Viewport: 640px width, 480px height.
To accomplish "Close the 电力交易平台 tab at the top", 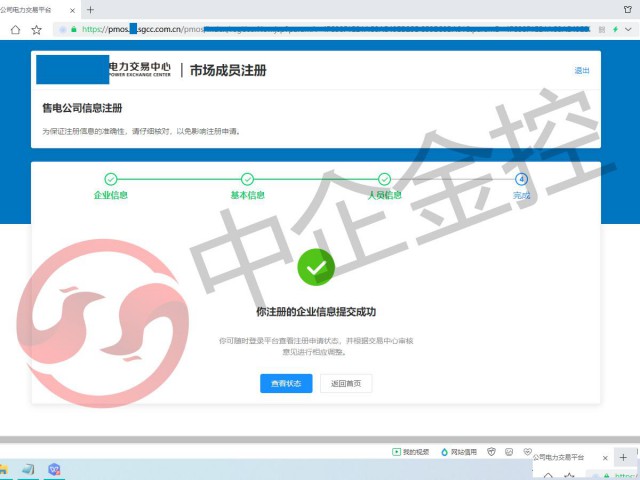I will 73,10.
